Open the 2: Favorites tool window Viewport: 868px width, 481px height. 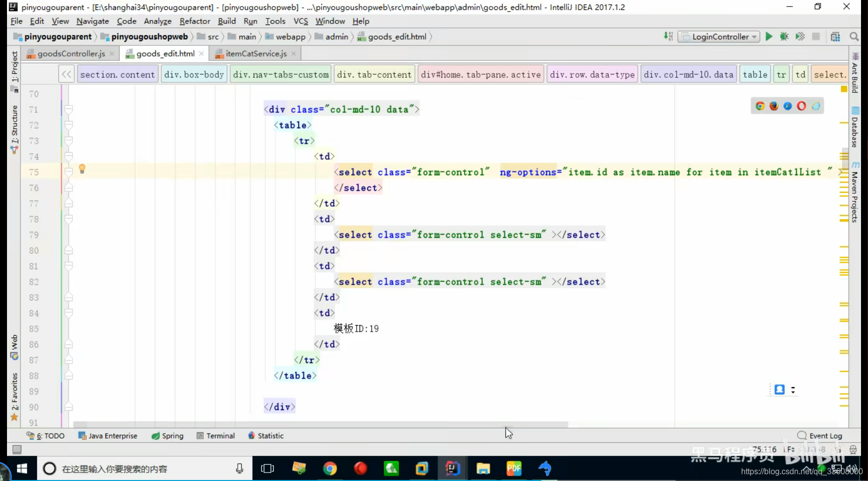pyautogui.click(x=14, y=397)
